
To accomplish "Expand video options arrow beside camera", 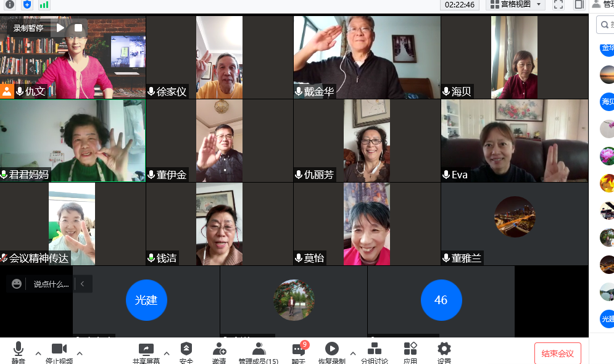I will (79, 354).
